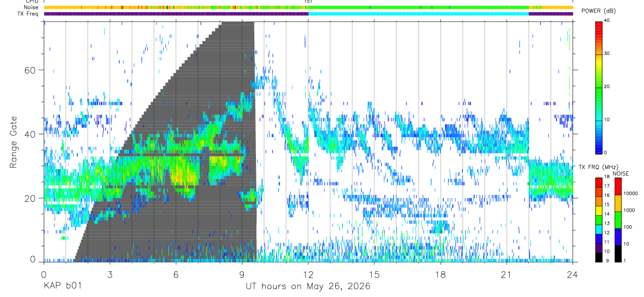Image resolution: width=644 pixels, height=297 pixels.
Task: Click the TX FRQ (MHz) legend title
Action: tap(598, 167)
